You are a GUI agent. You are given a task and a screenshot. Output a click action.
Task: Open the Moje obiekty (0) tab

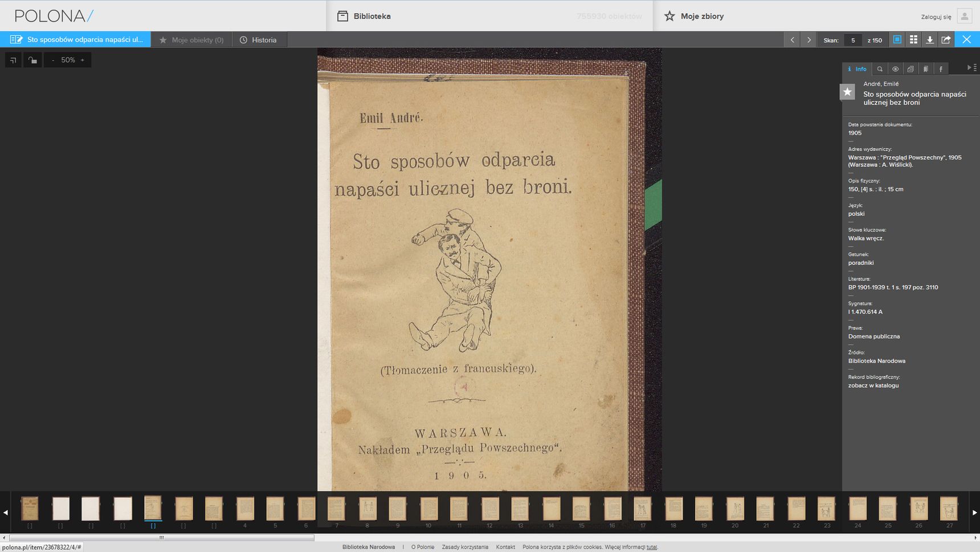point(191,40)
